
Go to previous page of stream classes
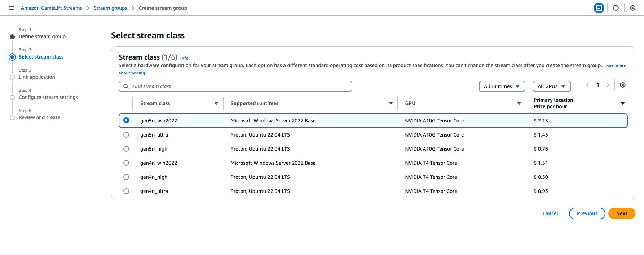click(588, 85)
